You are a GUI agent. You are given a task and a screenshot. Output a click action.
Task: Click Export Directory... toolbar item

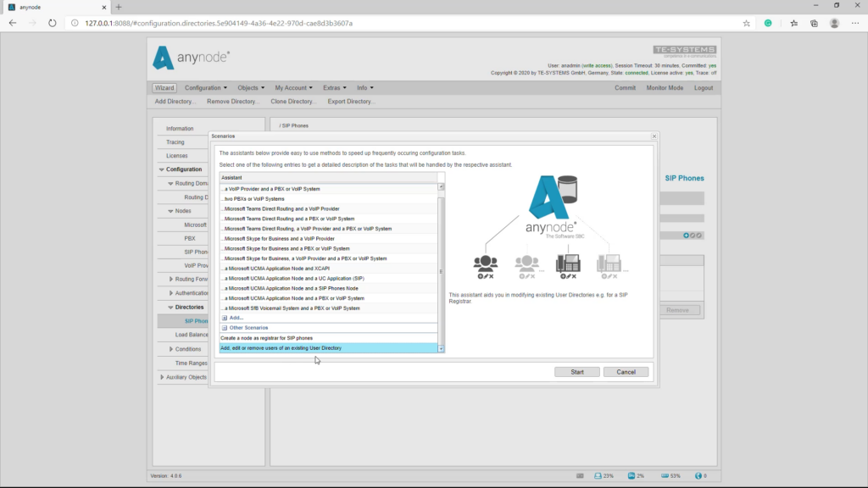[x=351, y=102]
